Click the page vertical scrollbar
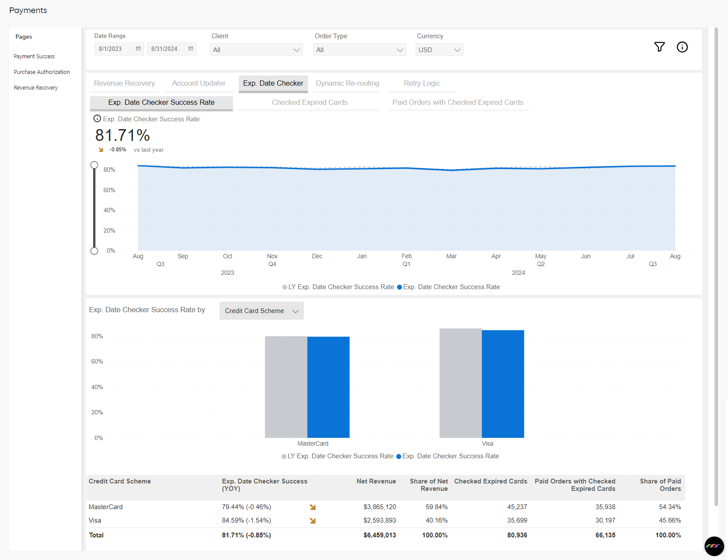Viewport: 728px width, 560px height. [716, 267]
